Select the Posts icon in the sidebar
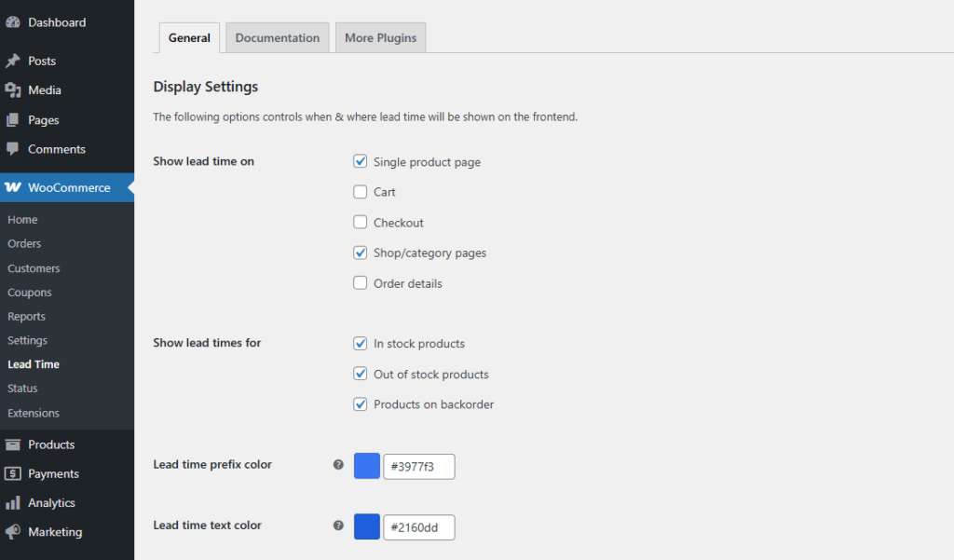954x560 pixels. click(x=15, y=60)
